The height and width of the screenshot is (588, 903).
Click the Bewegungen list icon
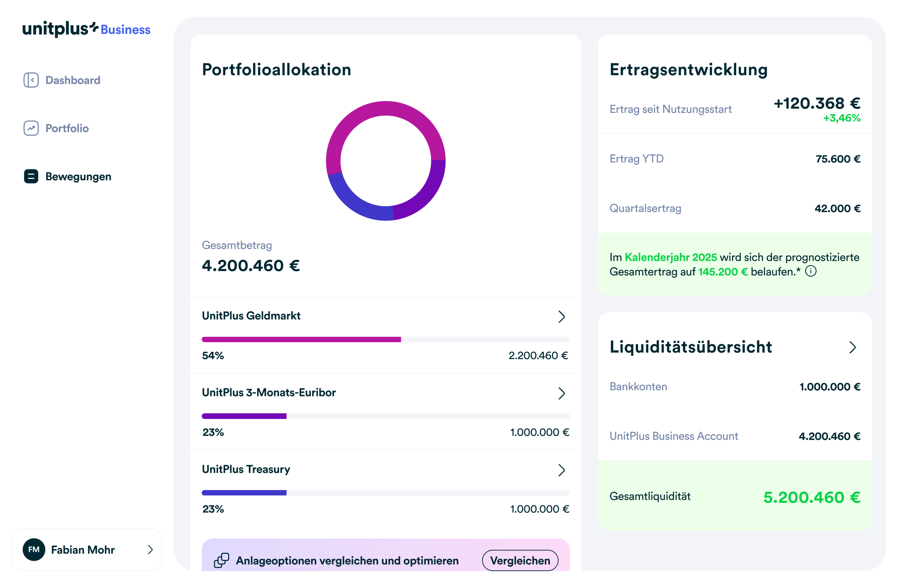(x=31, y=176)
